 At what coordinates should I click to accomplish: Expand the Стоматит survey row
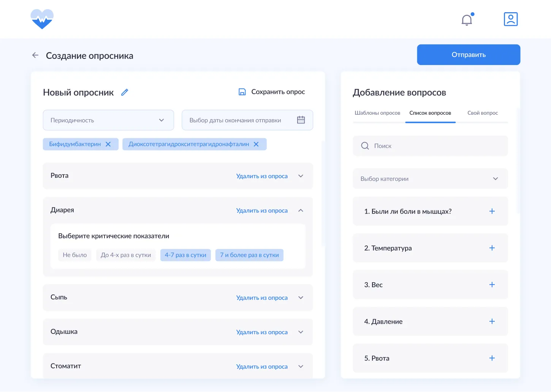click(301, 367)
